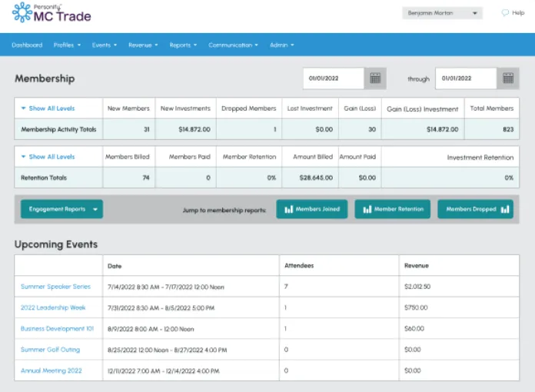Click the Summer Speaker Series revenue $2,012.50
This screenshot has height=392, width=535.
coord(417,287)
